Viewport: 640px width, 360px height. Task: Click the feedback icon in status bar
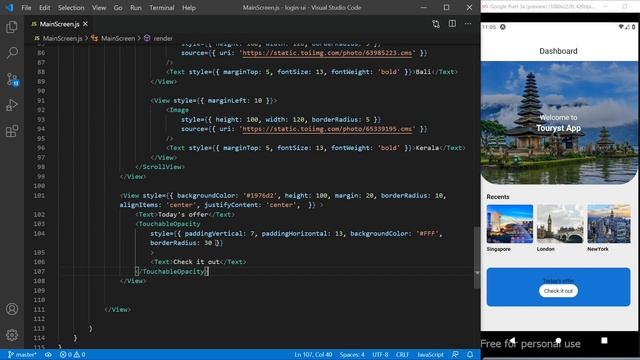click(x=455, y=354)
